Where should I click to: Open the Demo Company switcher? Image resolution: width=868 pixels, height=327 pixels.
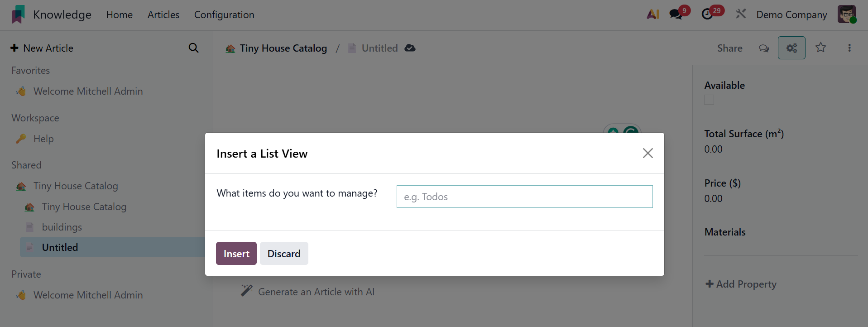791,14
